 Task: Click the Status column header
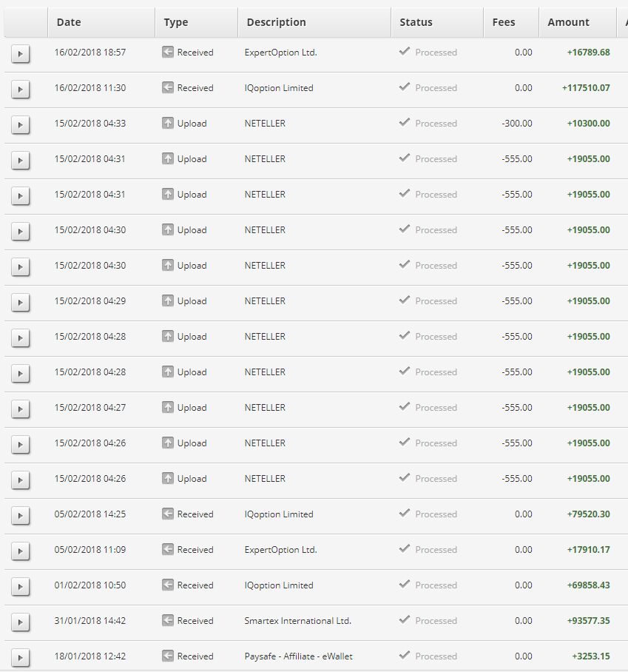(416, 22)
